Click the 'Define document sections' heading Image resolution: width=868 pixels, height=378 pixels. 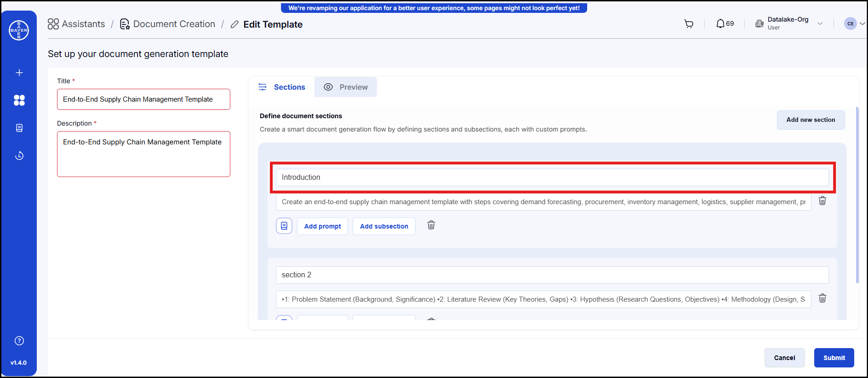[x=301, y=116]
